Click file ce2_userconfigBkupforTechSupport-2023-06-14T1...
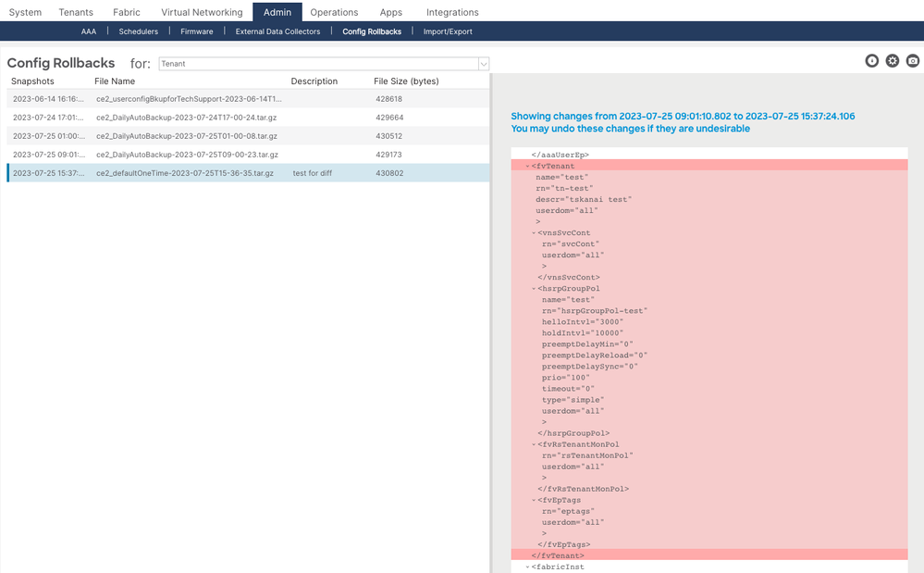The height and width of the screenshot is (573, 924). (x=189, y=99)
